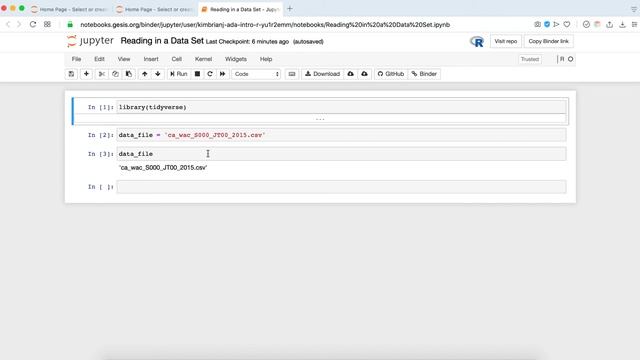Paste cells below icon
Viewport: 640px width, 360px height.
click(129, 74)
